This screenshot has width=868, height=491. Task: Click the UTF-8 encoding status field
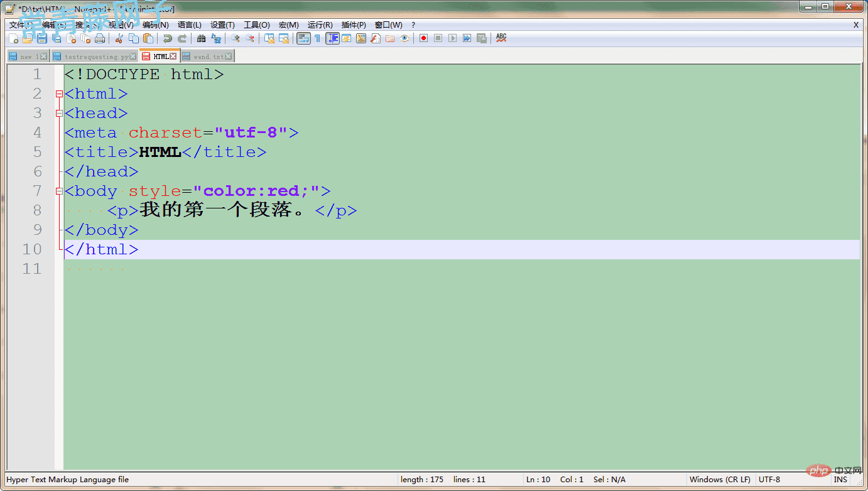[769, 480]
